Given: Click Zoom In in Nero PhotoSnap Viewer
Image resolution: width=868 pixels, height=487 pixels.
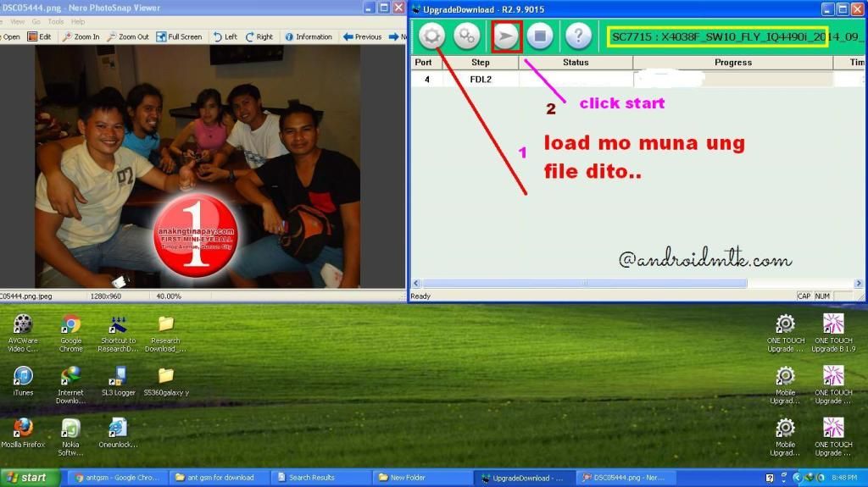Looking at the screenshot, I should tap(81, 37).
